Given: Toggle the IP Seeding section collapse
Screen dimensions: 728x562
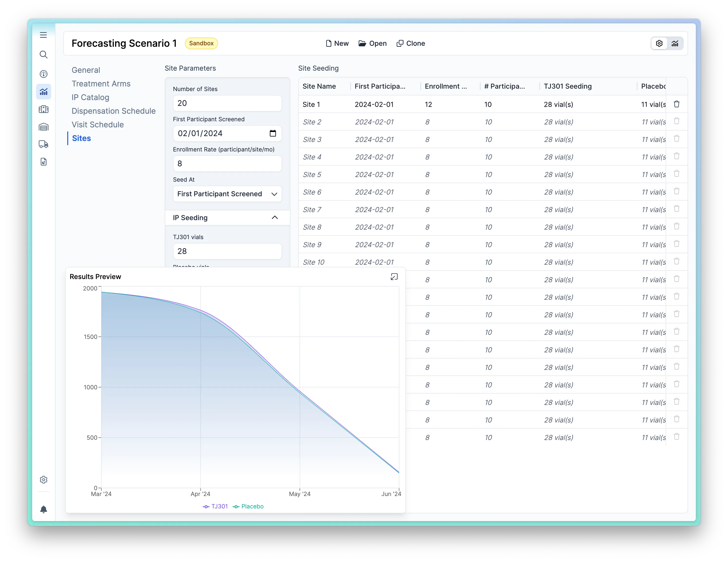Looking at the screenshot, I should coord(275,217).
